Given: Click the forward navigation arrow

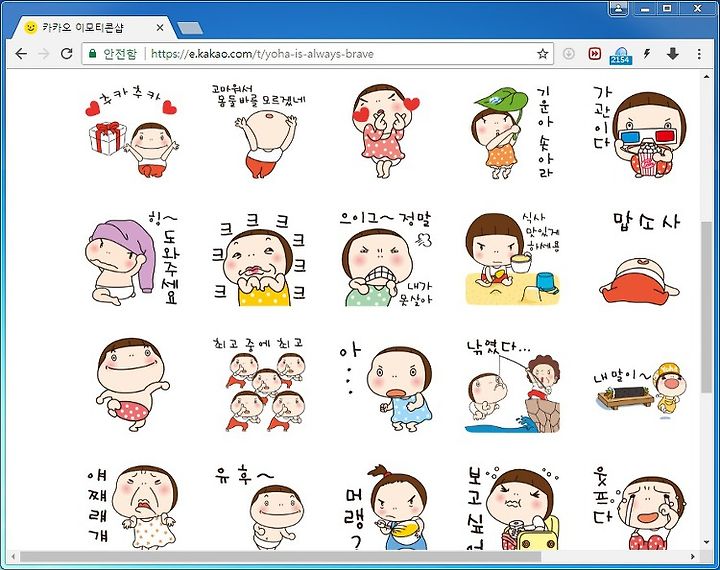Looking at the screenshot, I should 44,54.
